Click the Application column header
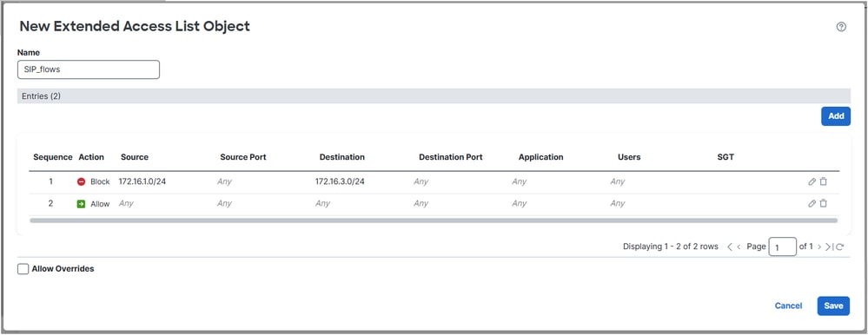 540,157
